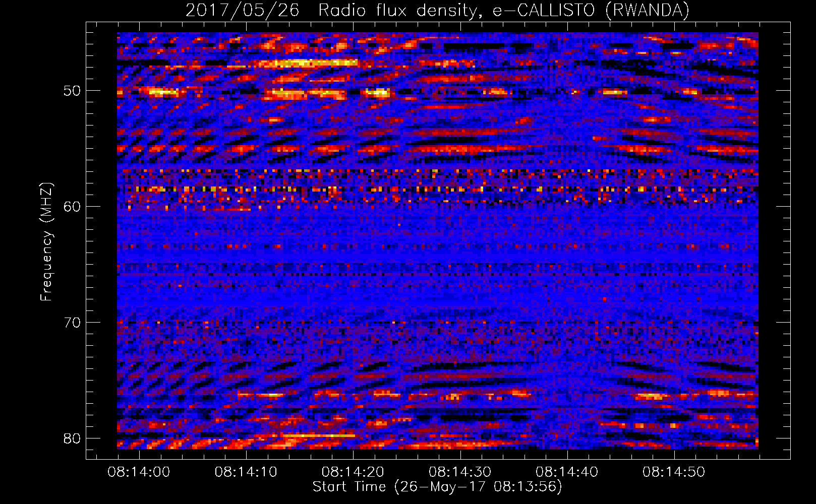Screen dimensions: 816x504
Task: Click the 08:14:30 time tick label
Action: coord(459,472)
